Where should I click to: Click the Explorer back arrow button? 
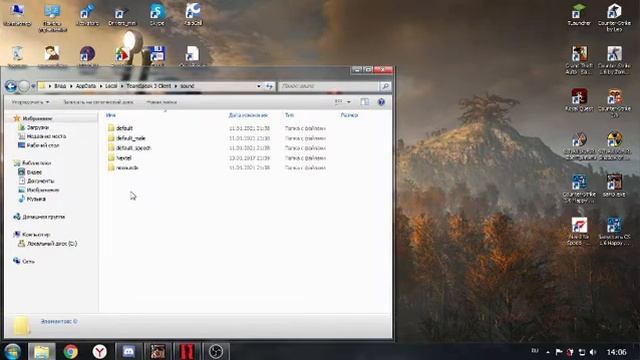point(11,86)
